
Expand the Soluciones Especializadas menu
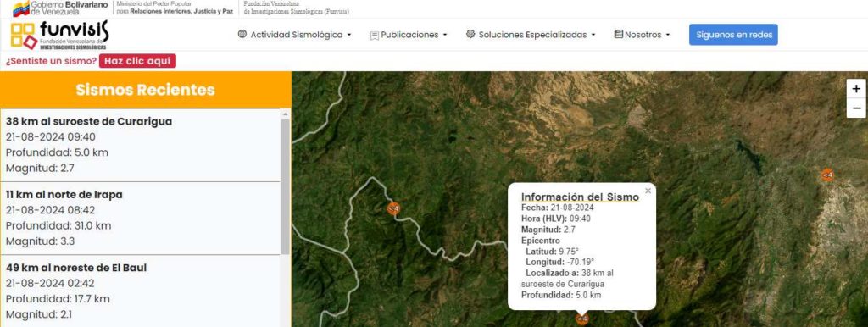pos(531,34)
